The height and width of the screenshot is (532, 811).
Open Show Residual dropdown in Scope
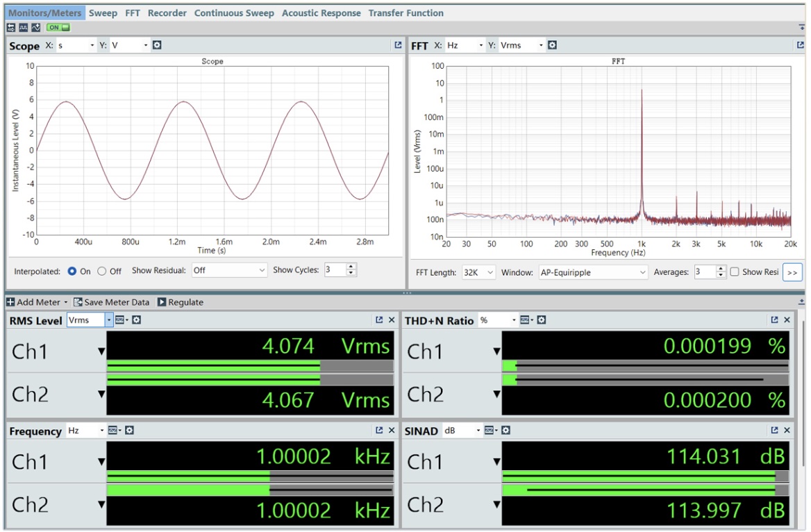[229, 270]
